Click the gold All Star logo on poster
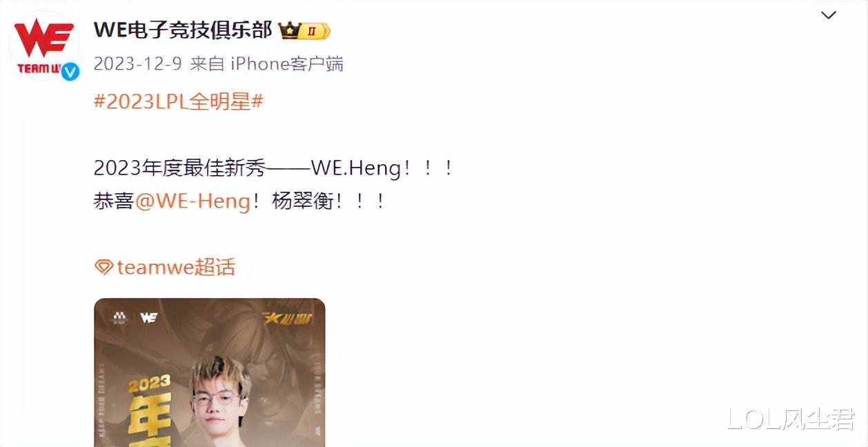This screenshot has height=447, width=868. click(288, 318)
